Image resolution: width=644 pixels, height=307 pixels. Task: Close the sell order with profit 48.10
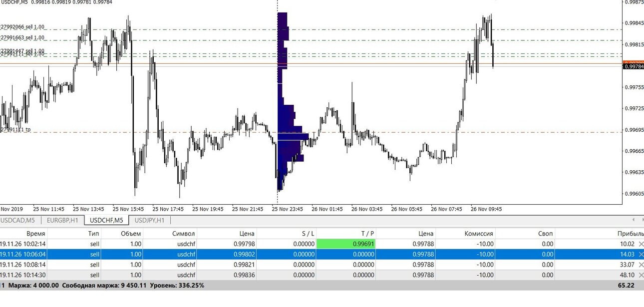(x=641, y=275)
